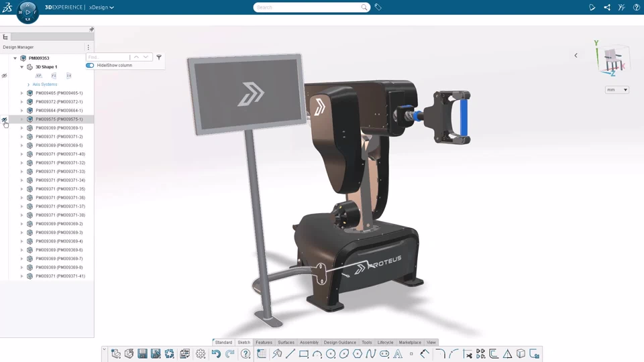Select the sketch grid icon
The height and width of the screenshot is (362, 644).
tap(261, 354)
